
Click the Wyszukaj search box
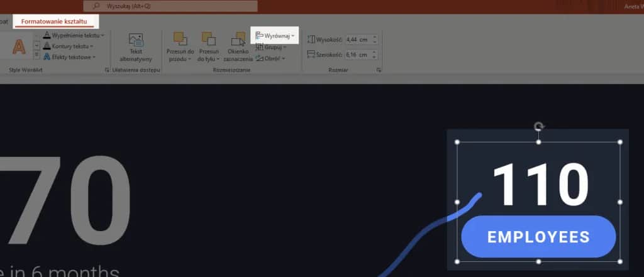pyautogui.click(x=170, y=6)
